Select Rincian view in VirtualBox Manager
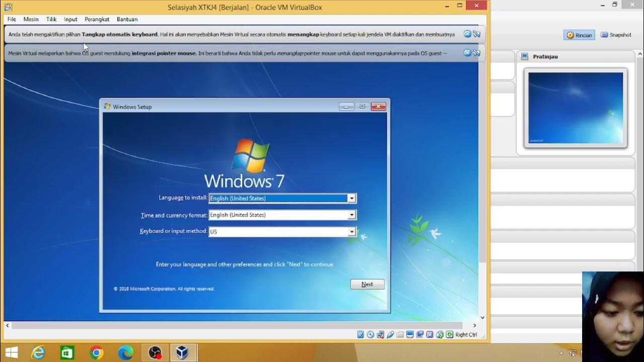Image resolution: width=644 pixels, height=362 pixels. coord(579,35)
